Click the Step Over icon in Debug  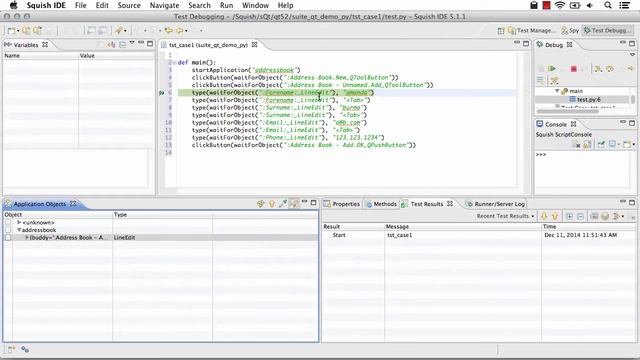(610, 69)
